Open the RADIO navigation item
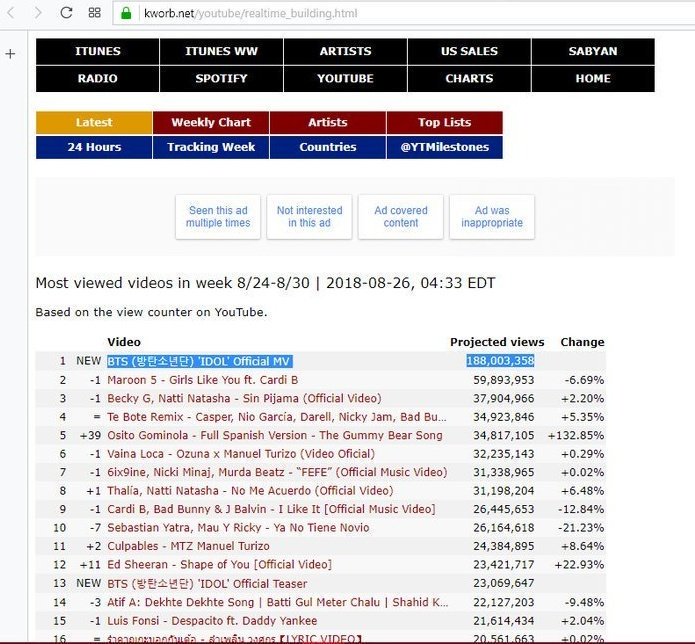 pos(98,79)
